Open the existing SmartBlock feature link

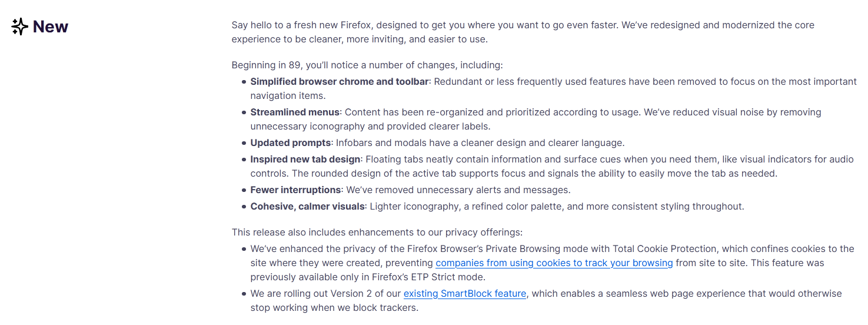click(x=465, y=293)
